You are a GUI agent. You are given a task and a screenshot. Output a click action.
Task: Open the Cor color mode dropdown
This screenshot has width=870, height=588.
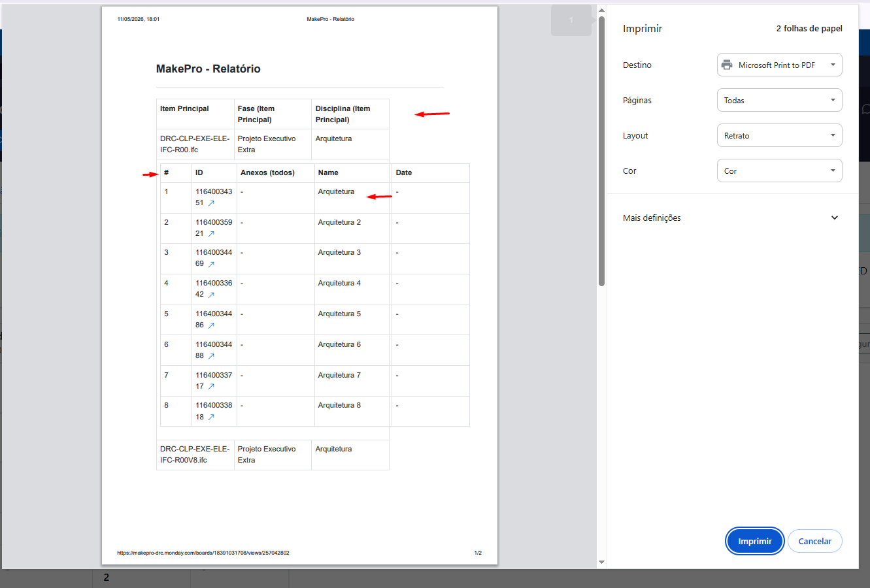779,171
